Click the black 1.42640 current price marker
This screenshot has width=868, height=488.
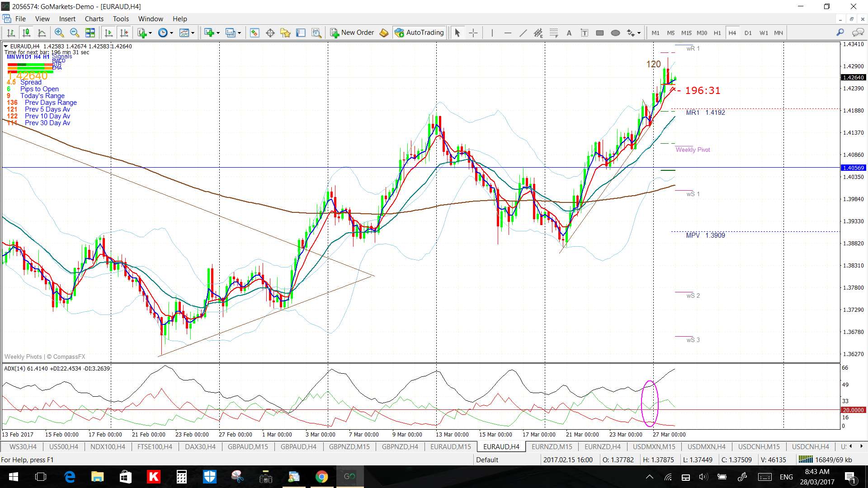(853, 77)
